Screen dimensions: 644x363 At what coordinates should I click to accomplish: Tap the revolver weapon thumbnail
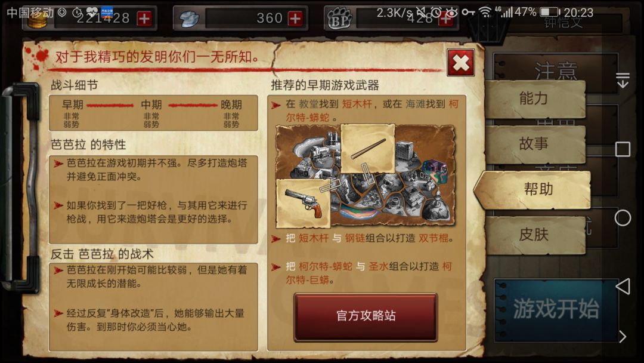[x=303, y=204]
